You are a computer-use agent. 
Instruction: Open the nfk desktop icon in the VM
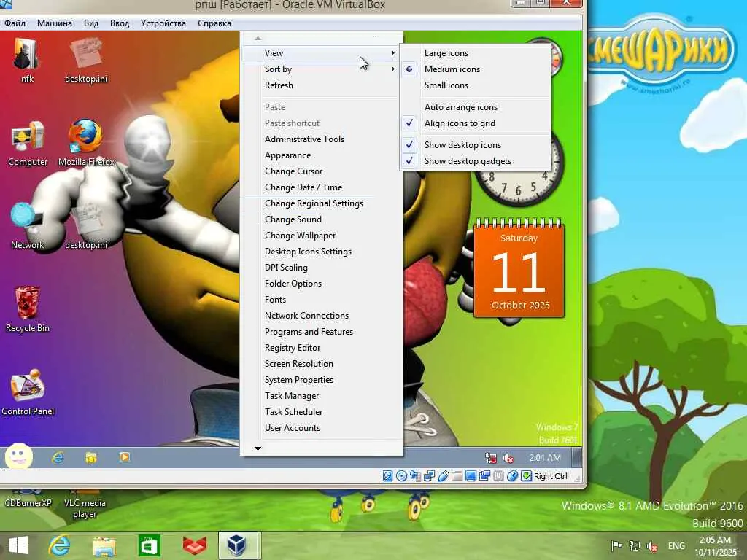pos(27,61)
